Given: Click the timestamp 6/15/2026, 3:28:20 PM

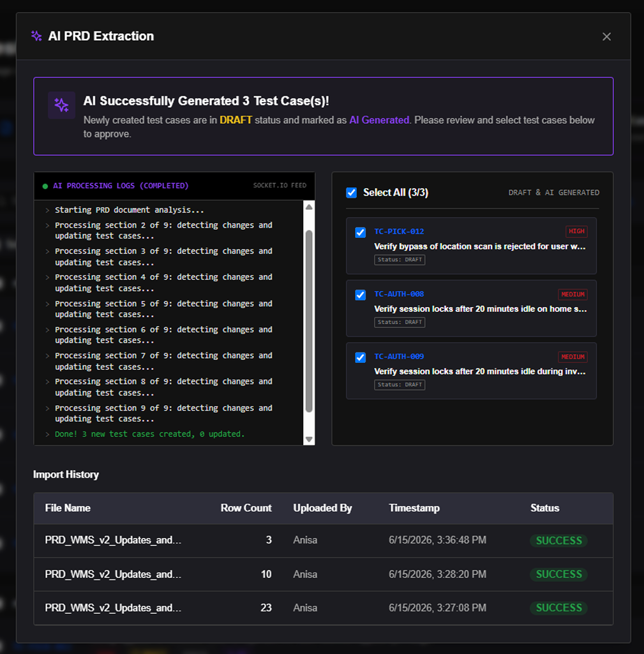Looking at the screenshot, I should (438, 574).
